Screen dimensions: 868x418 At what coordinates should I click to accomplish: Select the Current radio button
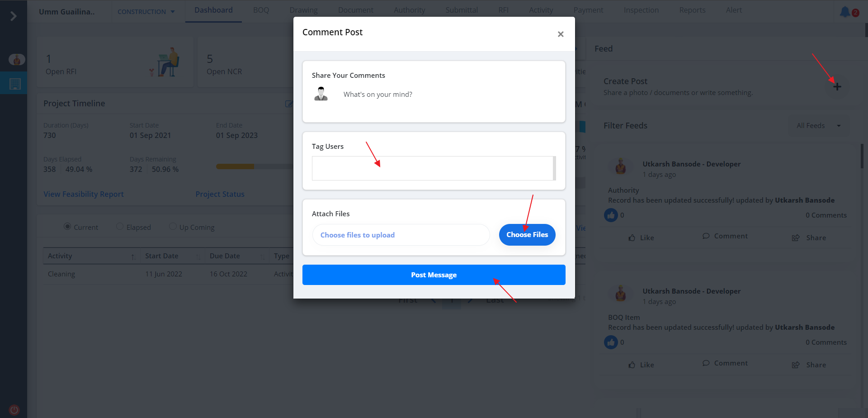click(x=67, y=226)
